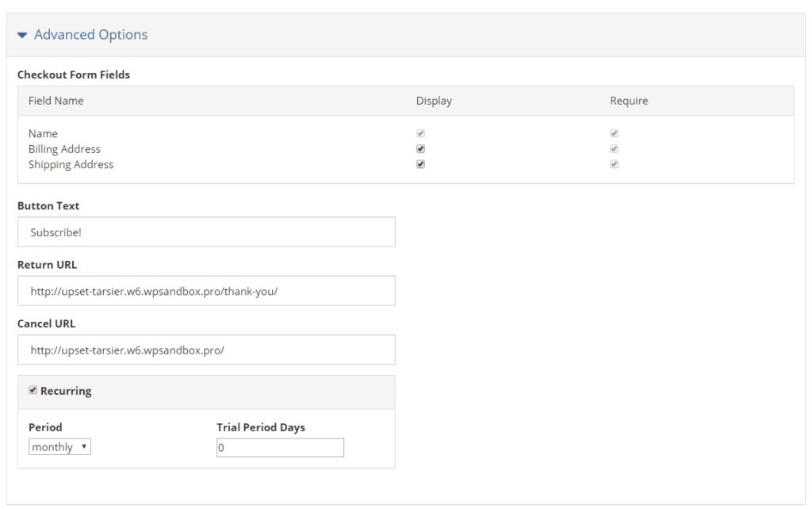
Task: Toggle the Name Require checkbox
Action: tap(615, 133)
